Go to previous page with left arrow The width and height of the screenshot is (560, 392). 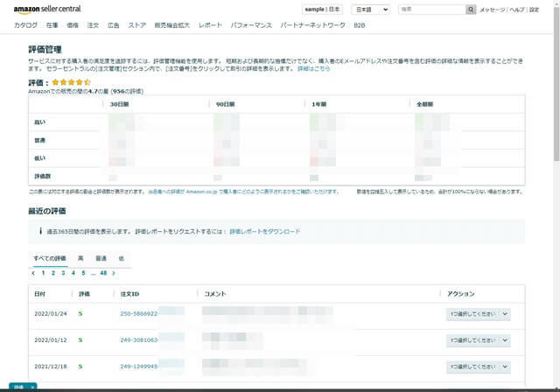pos(33,273)
